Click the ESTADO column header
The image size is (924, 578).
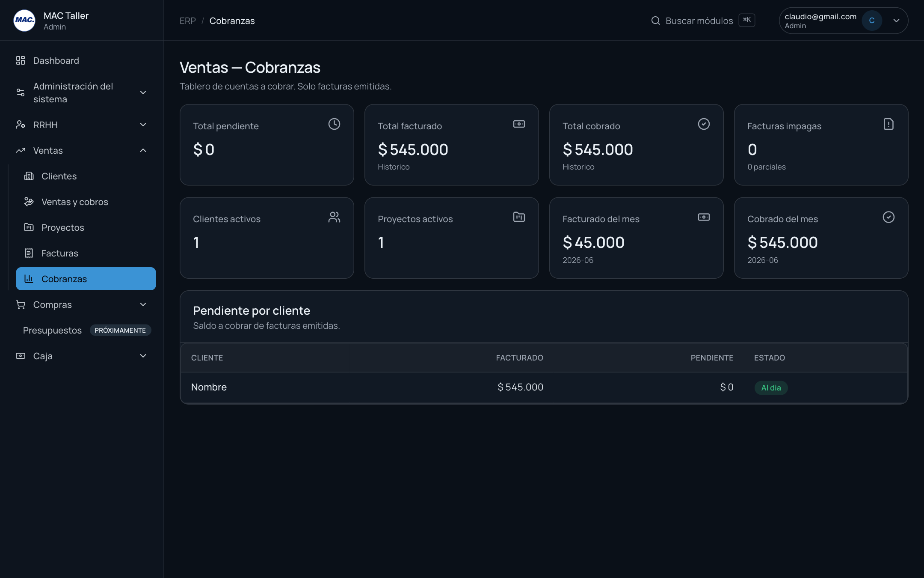(x=769, y=358)
